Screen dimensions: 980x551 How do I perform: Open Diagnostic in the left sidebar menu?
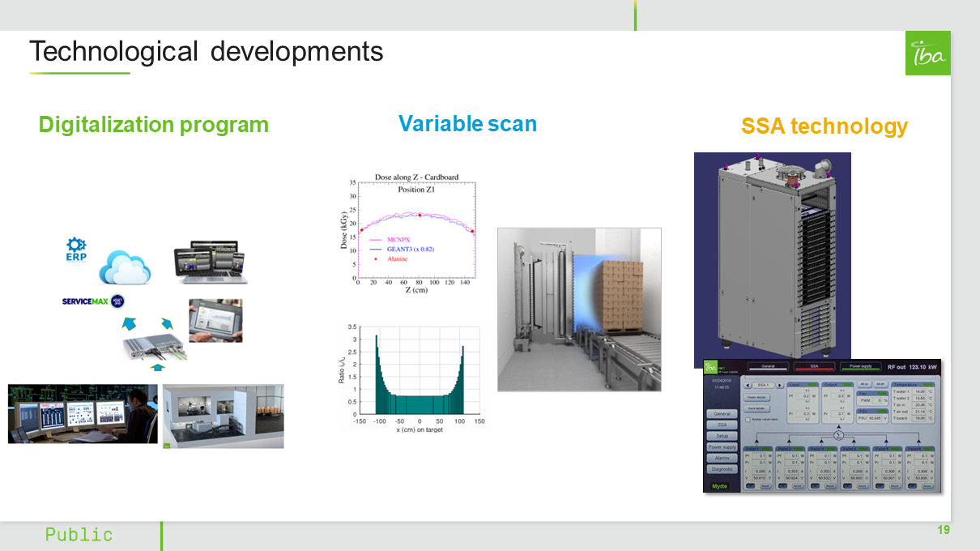tap(722, 469)
